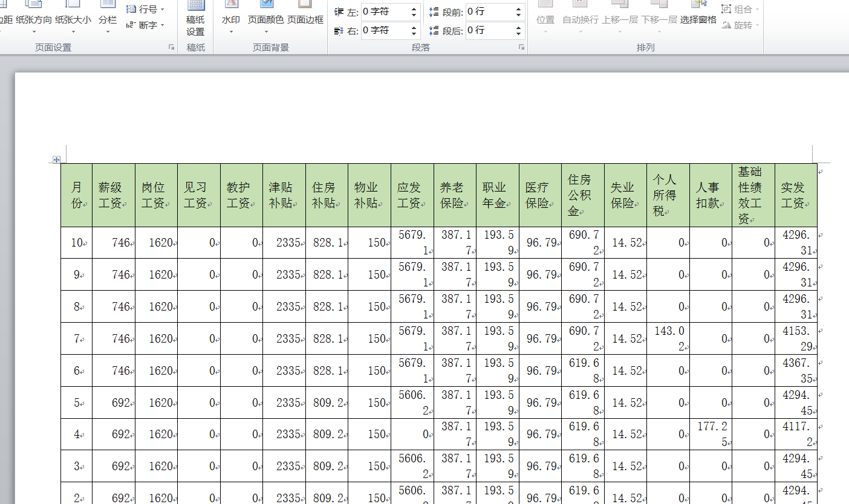Click the table move handle icon

coord(56,160)
